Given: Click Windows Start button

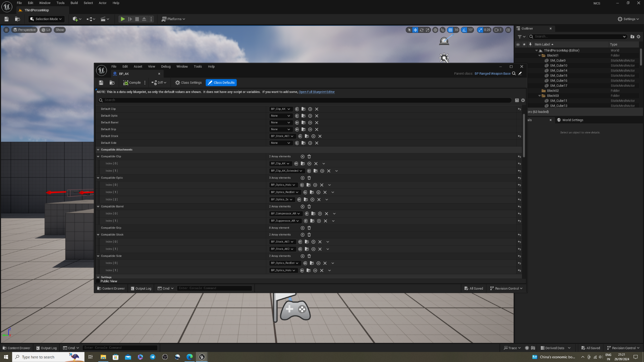Looking at the screenshot, I should tap(6, 357).
